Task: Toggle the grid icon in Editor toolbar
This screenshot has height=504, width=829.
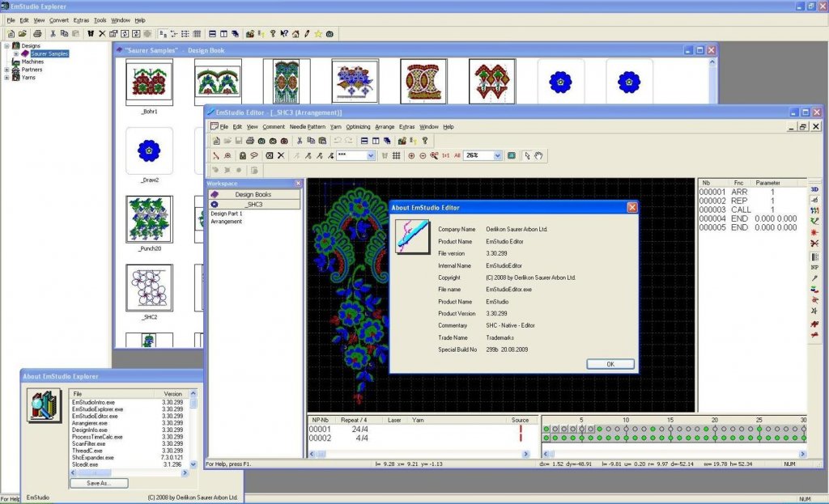Action: 396,156
